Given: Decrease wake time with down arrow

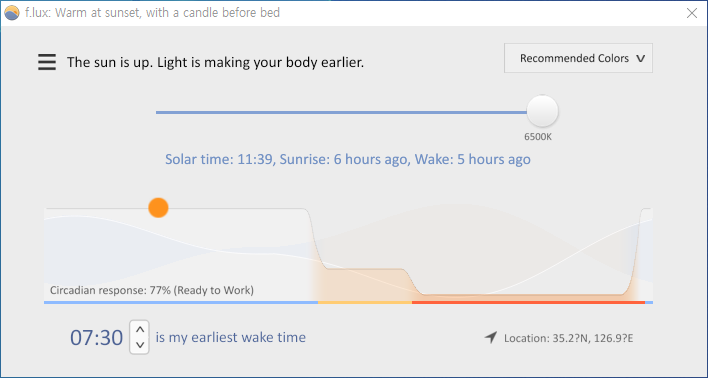Looking at the screenshot, I should (x=140, y=345).
